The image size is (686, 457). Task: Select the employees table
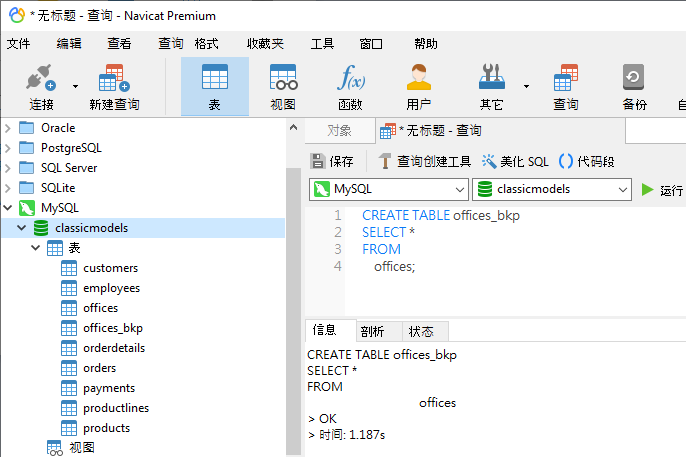pyautogui.click(x=112, y=288)
